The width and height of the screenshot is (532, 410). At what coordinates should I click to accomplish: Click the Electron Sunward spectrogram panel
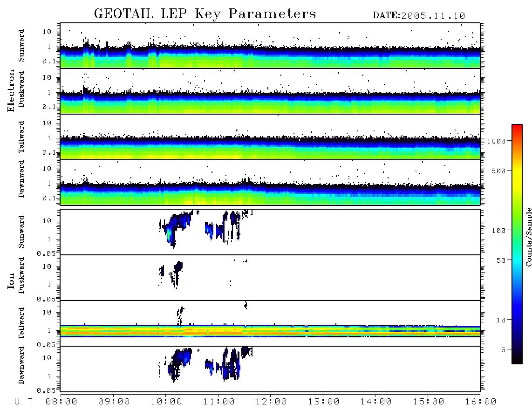click(x=270, y=46)
